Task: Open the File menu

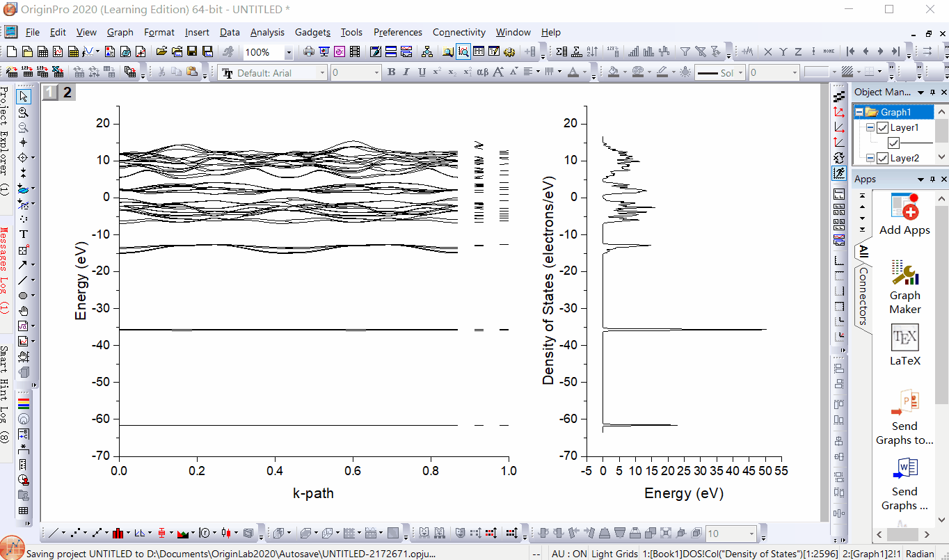Action: tap(33, 32)
